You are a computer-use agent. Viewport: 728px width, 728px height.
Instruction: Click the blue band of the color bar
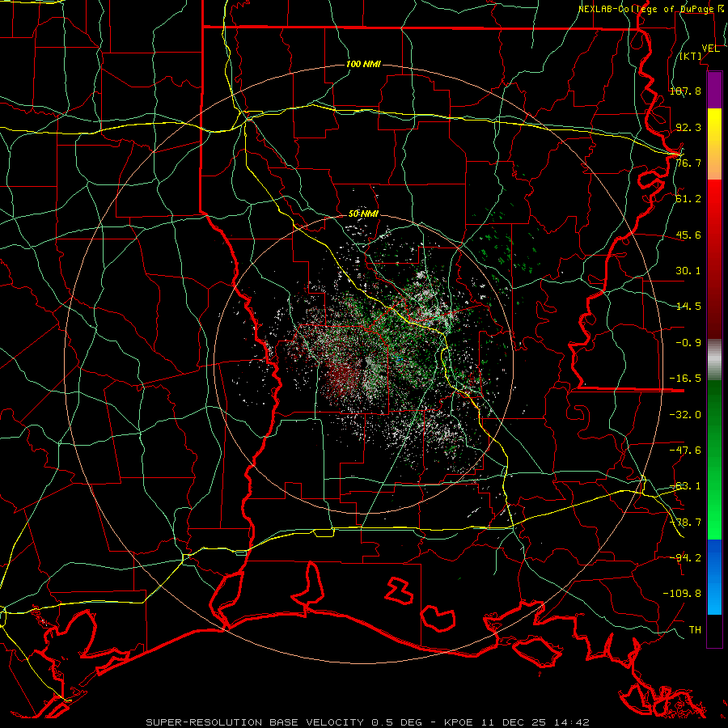click(x=714, y=577)
